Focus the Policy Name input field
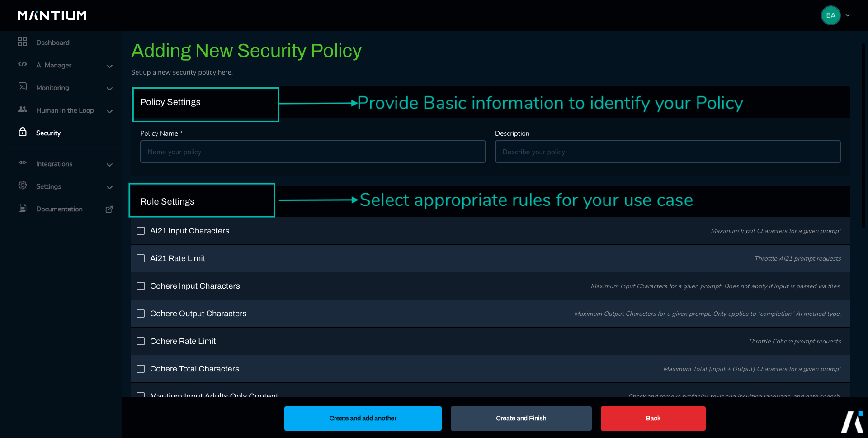Viewport: 868px width, 438px height. [313, 152]
